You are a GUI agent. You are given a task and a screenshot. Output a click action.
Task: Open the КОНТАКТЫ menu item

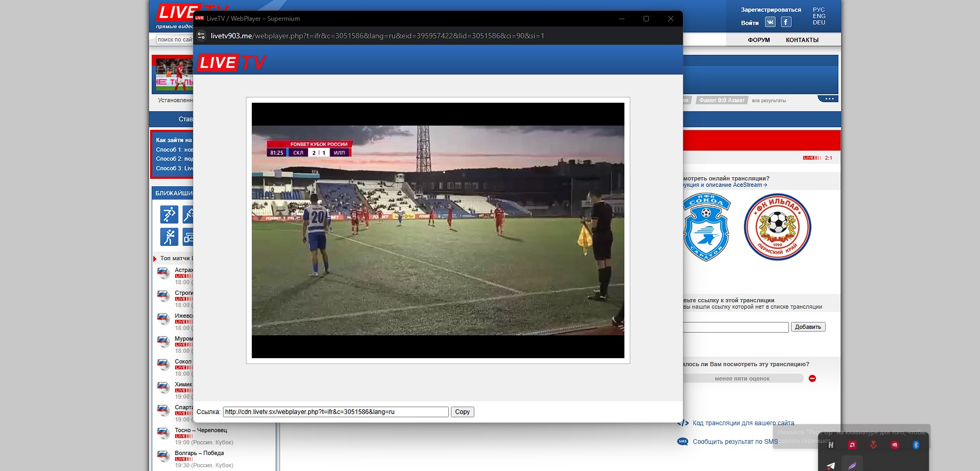[x=802, y=40]
